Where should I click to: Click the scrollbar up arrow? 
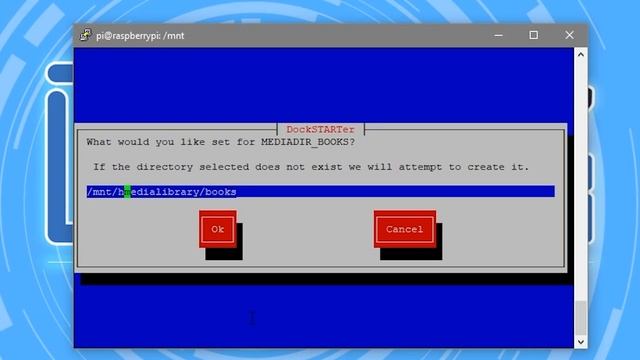coord(580,55)
